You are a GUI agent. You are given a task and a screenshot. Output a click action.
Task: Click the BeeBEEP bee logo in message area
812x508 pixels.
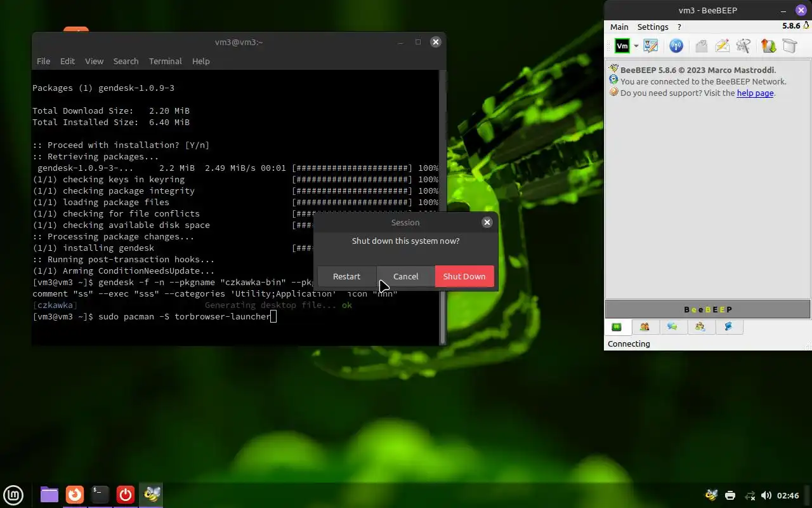tap(613, 69)
